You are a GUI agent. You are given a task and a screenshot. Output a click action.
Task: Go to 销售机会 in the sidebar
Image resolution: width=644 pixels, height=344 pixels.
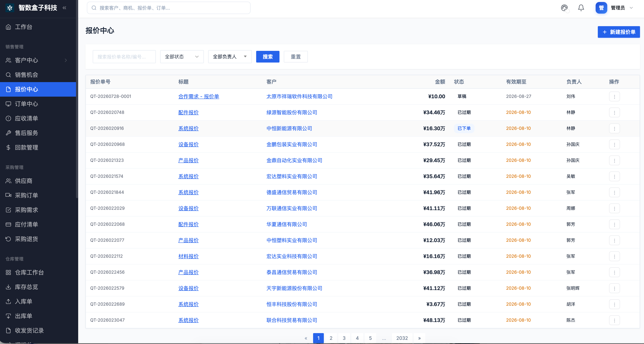(38, 75)
